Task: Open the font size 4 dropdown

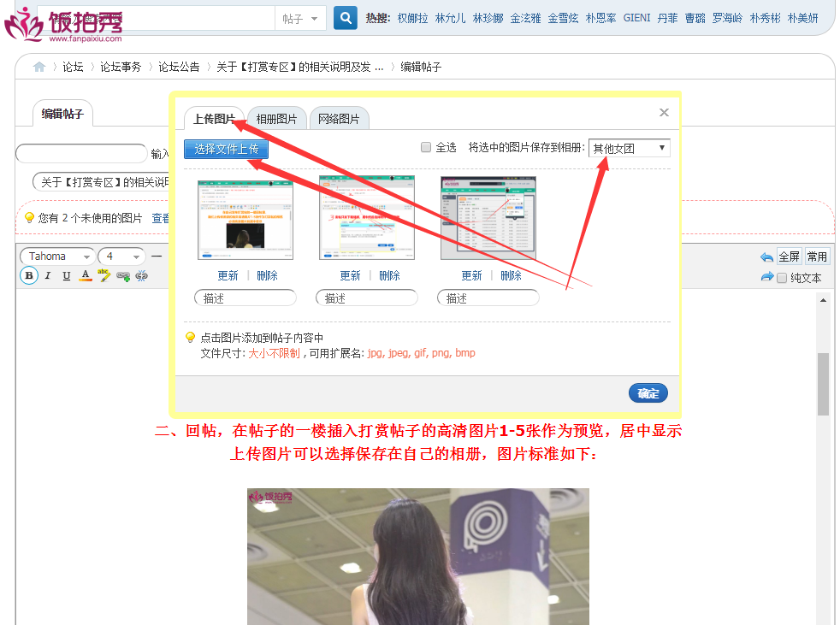Action: click(121, 256)
